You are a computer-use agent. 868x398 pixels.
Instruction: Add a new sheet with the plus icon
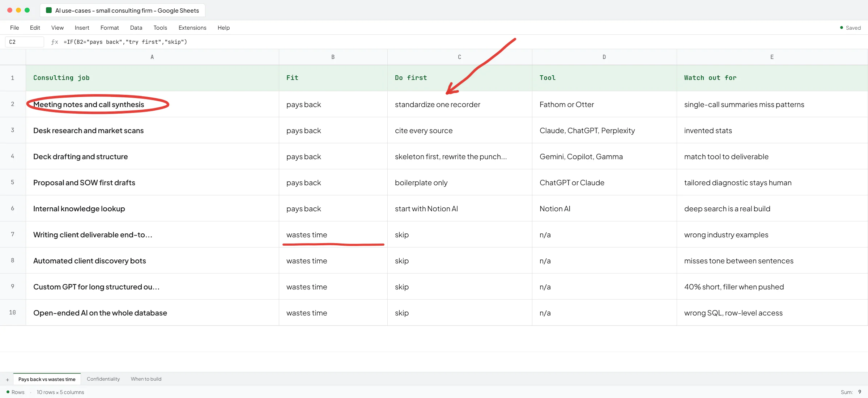[x=7, y=380]
